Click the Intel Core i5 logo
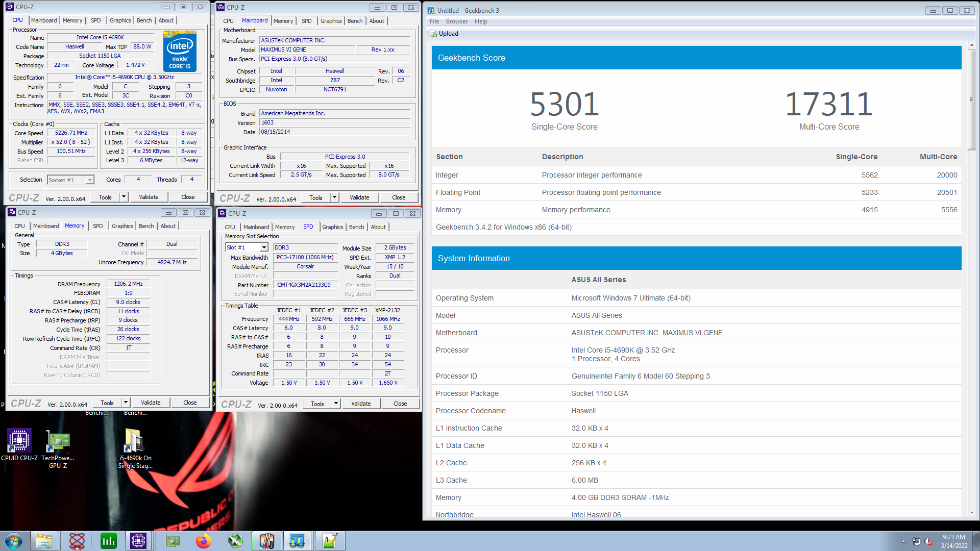Image resolution: width=980 pixels, height=551 pixels. [180, 51]
